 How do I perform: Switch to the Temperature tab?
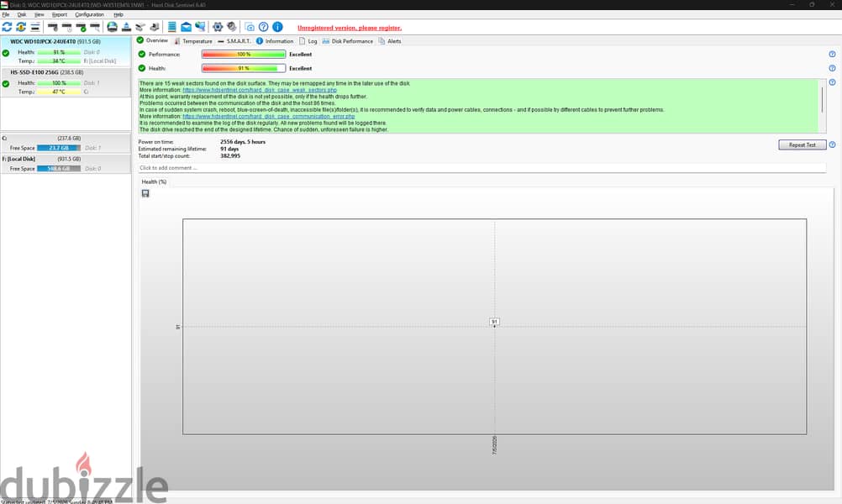point(193,41)
